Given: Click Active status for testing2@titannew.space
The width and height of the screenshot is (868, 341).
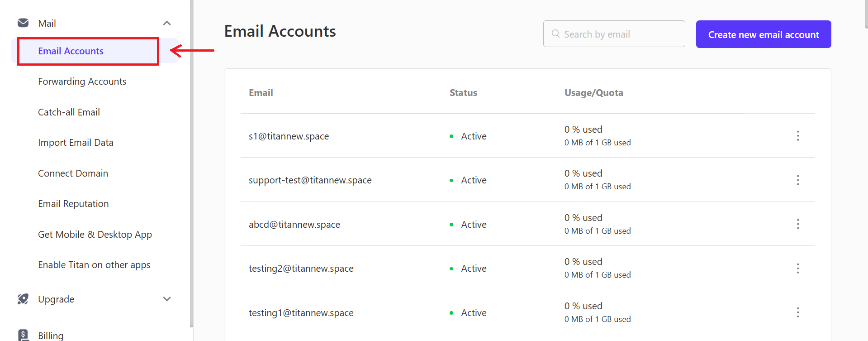Looking at the screenshot, I should (474, 269).
